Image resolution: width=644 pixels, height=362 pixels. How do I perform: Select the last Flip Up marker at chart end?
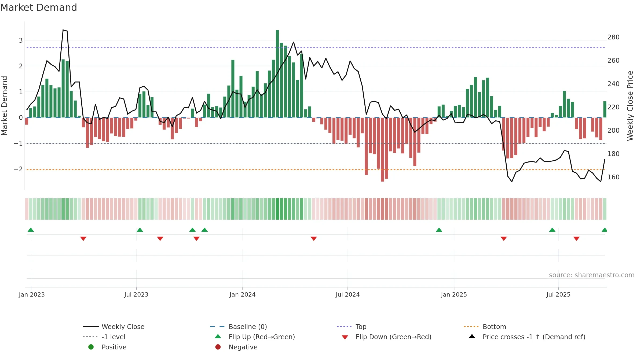tap(604, 230)
